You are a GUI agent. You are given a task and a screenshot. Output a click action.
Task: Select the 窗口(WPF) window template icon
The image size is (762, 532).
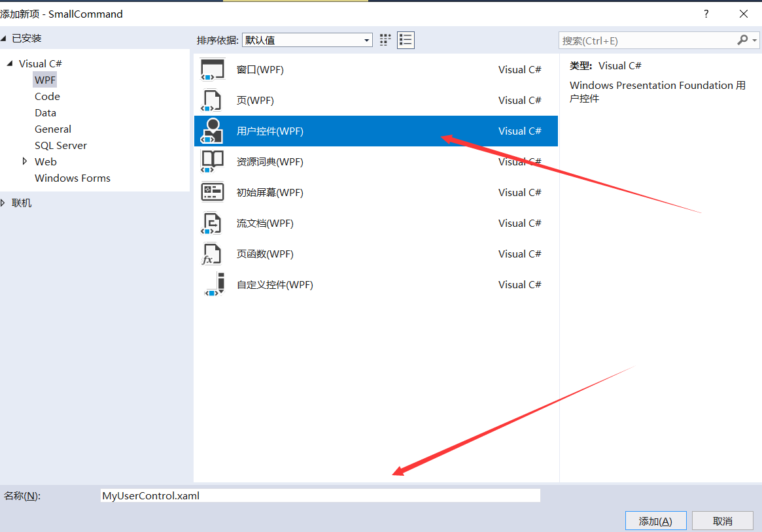click(213, 69)
